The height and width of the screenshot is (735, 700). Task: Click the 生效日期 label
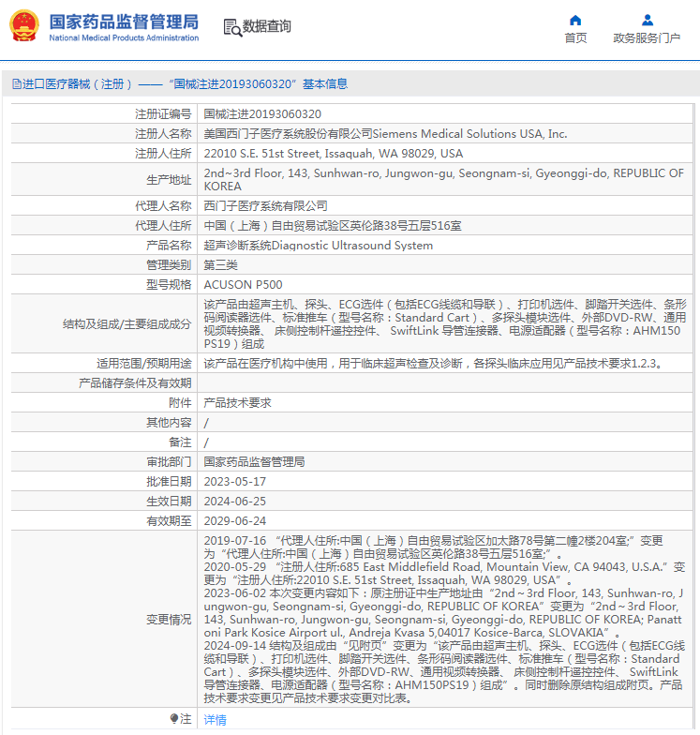(x=169, y=501)
